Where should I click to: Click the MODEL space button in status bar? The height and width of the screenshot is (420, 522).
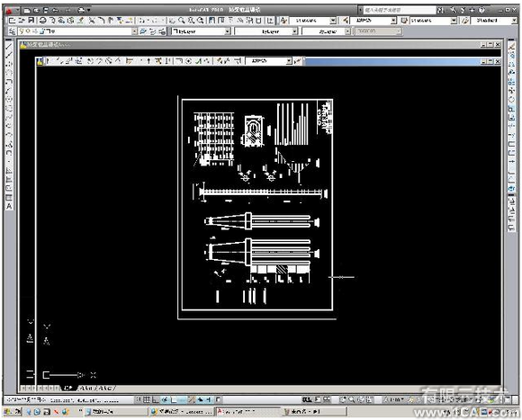[307, 399]
